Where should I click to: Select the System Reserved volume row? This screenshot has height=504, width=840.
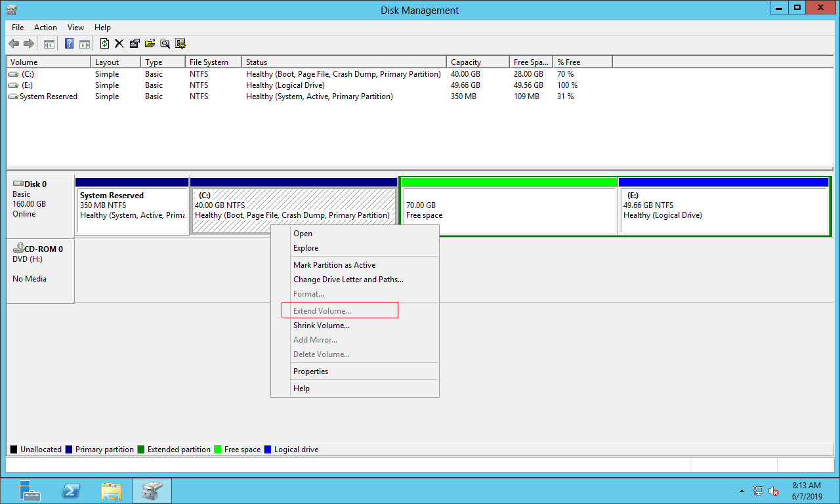[x=48, y=96]
